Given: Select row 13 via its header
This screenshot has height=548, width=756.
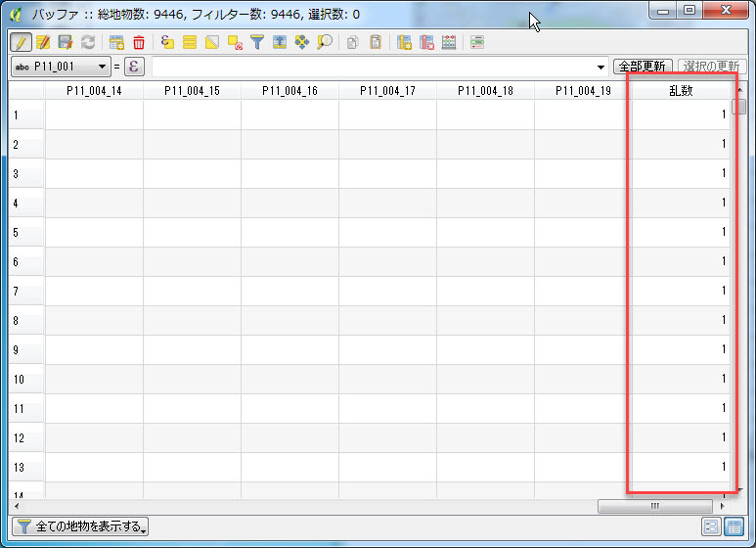Looking at the screenshot, I should point(26,468).
